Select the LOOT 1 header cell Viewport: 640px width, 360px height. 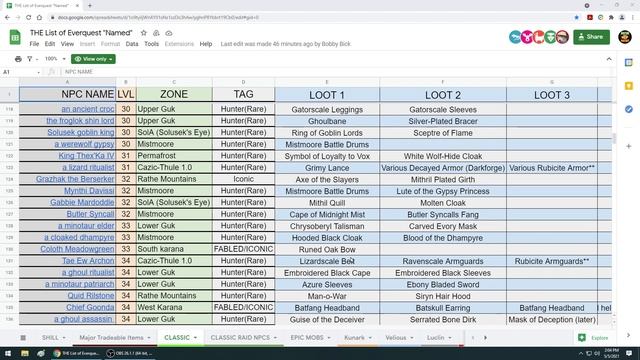327,95
